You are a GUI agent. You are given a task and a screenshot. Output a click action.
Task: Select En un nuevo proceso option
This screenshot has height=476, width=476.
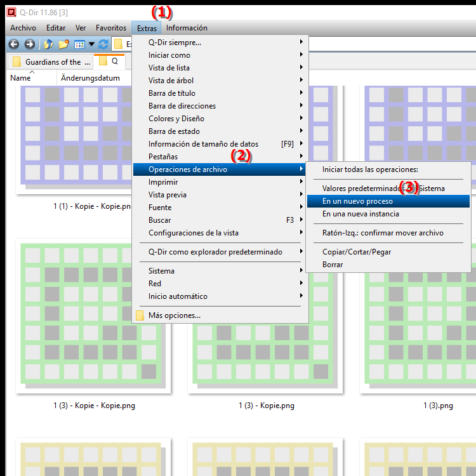[x=357, y=201]
